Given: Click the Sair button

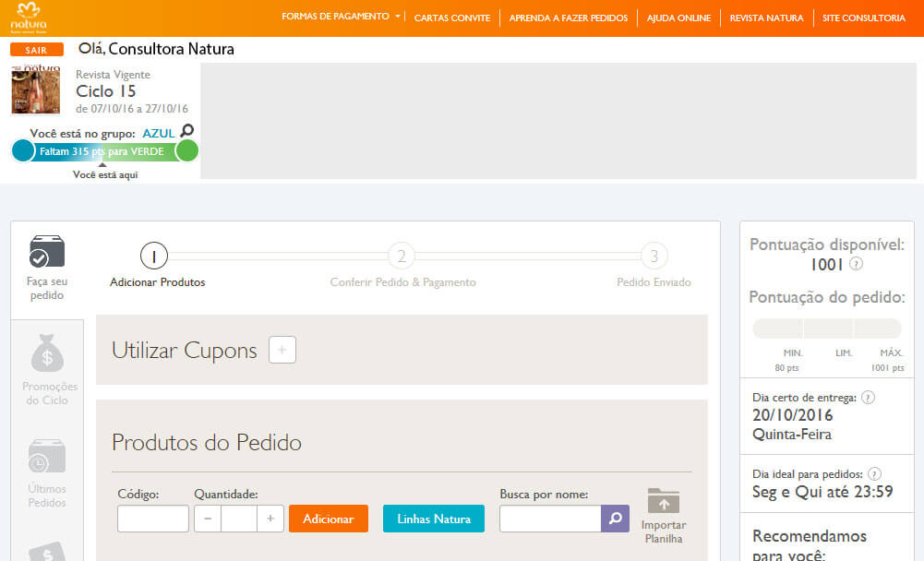Looking at the screenshot, I should tap(37, 50).
